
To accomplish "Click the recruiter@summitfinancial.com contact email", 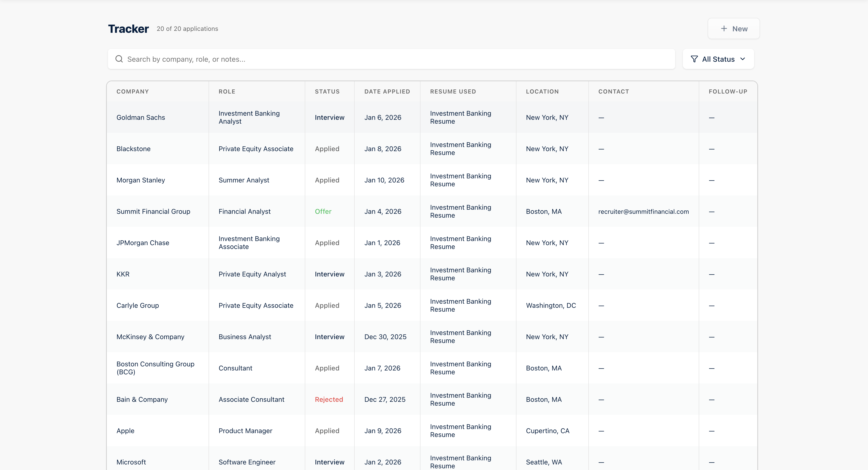I will [643, 211].
